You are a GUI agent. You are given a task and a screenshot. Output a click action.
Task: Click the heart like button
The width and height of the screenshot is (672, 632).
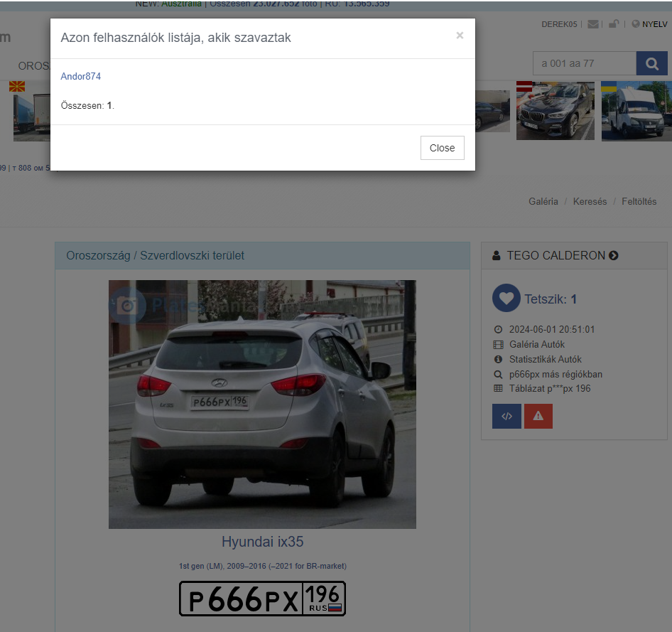[x=506, y=298]
